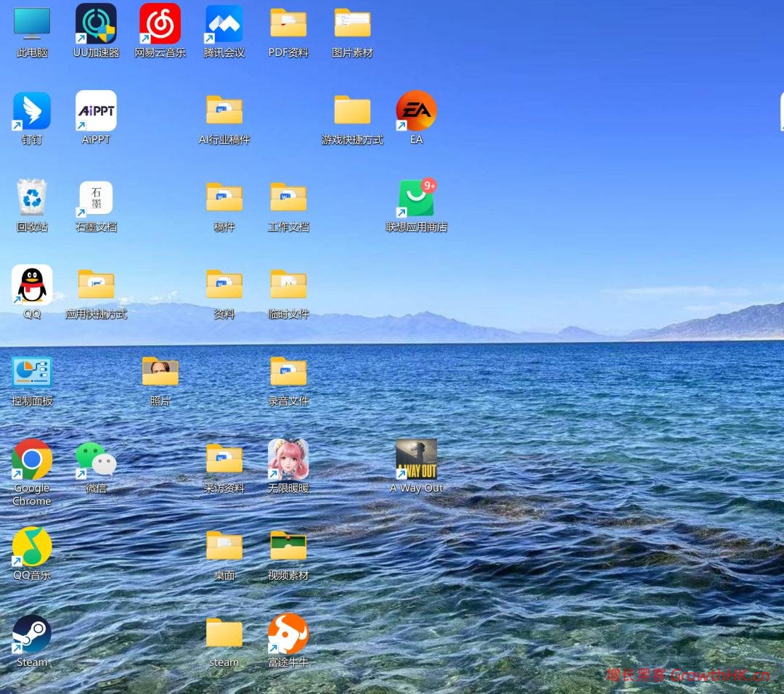Viewport: 784px width, 694px height.
Task: Select the UU加速器 desktop shortcut
Action: pyautogui.click(x=96, y=23)
